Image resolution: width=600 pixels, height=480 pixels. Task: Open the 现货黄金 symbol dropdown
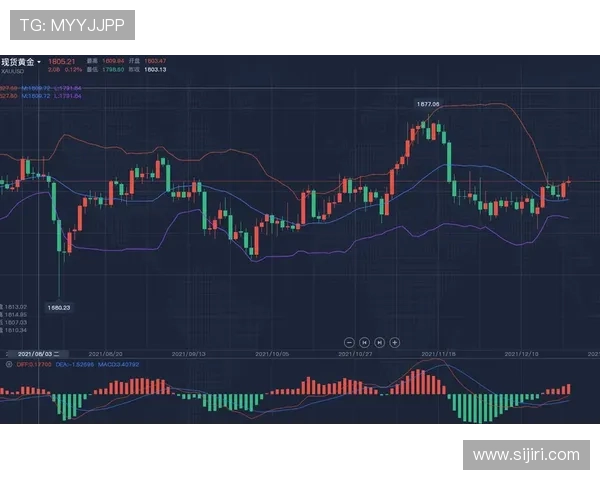point(21,62)
